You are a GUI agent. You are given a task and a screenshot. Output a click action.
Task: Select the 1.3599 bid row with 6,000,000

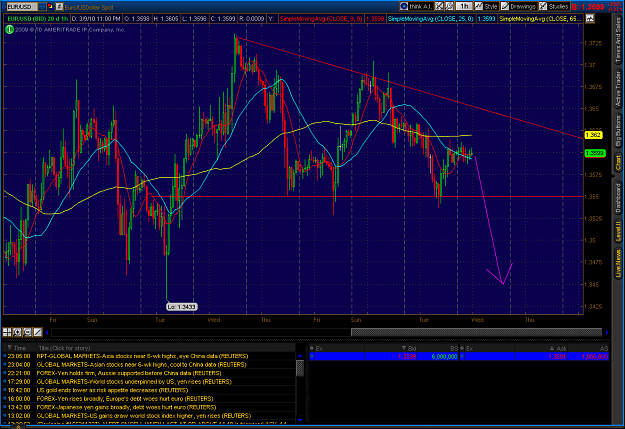click(384, 356)
